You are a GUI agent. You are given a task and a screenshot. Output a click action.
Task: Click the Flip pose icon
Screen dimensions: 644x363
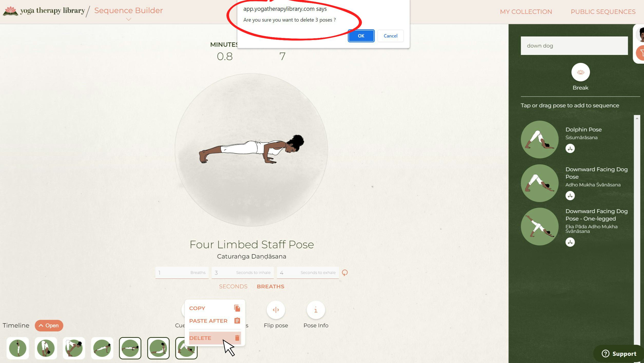[276, 310]
